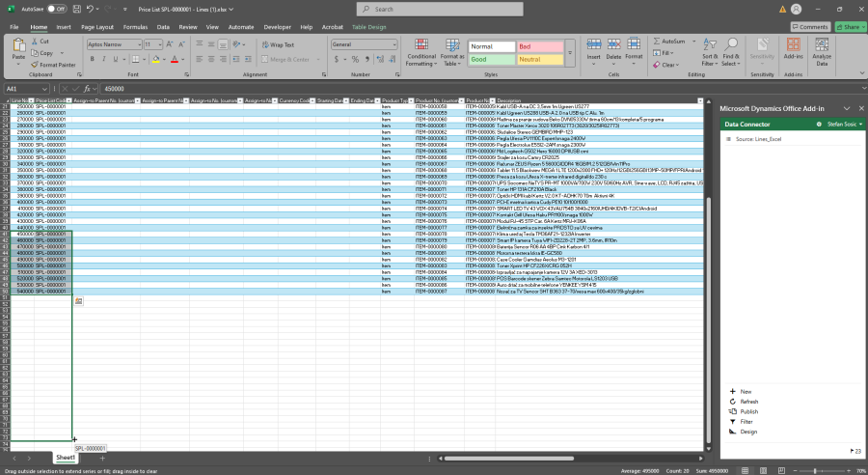The height and width of the screenshot is (475, 868).
Task: Apply the Neutral cell style
Action: [x=540, y=59]
